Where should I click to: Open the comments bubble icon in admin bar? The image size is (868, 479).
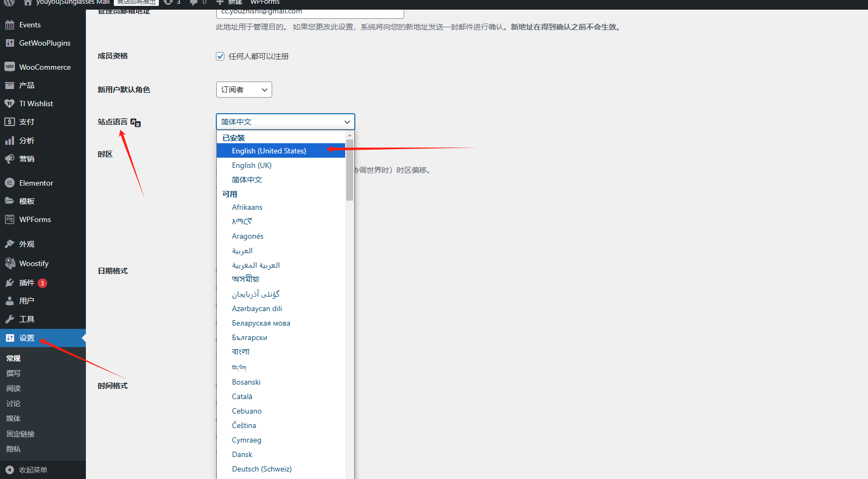point(194,3)
